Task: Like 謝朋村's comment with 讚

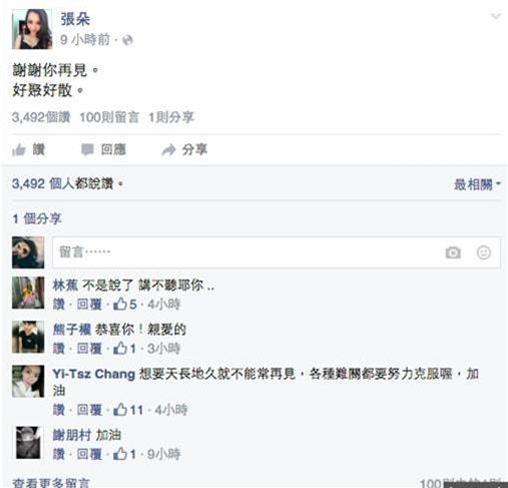Action: pyautogui.click(x=59, y=454)
